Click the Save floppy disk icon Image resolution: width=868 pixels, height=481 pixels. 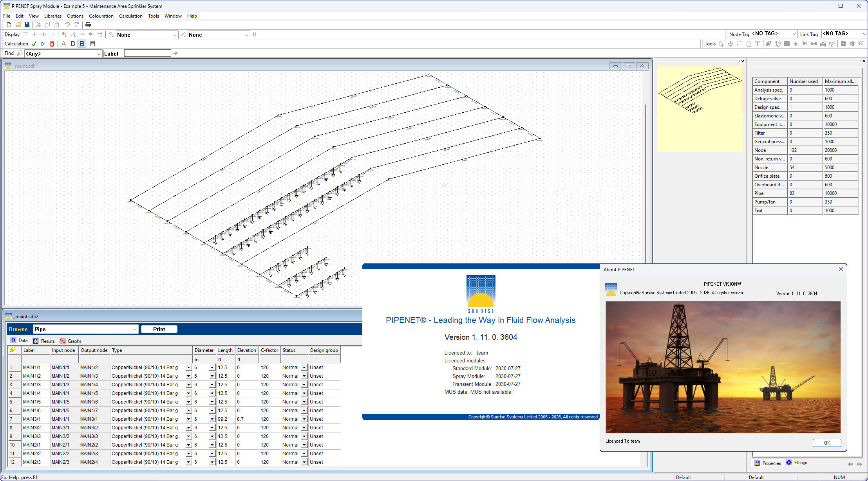coord(27,25)
